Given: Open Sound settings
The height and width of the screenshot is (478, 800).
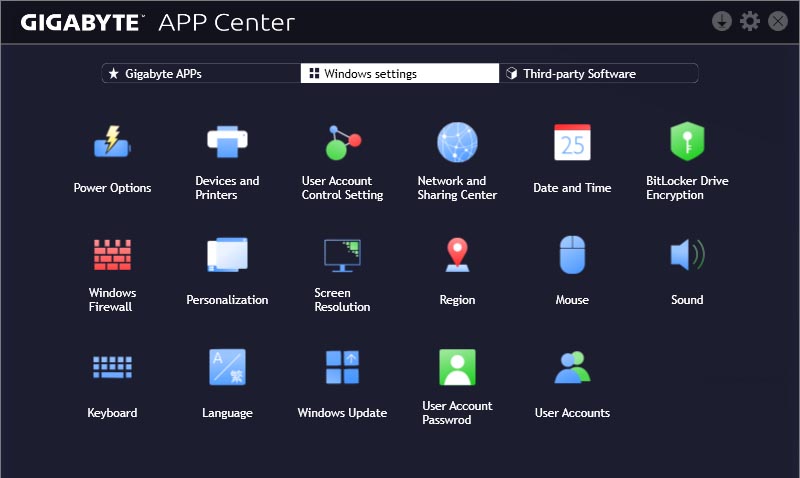Looking at the screenshot, I should point(687,255).
